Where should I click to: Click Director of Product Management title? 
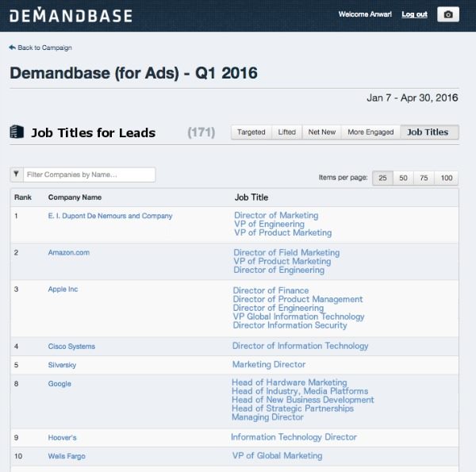coord(297,299)
